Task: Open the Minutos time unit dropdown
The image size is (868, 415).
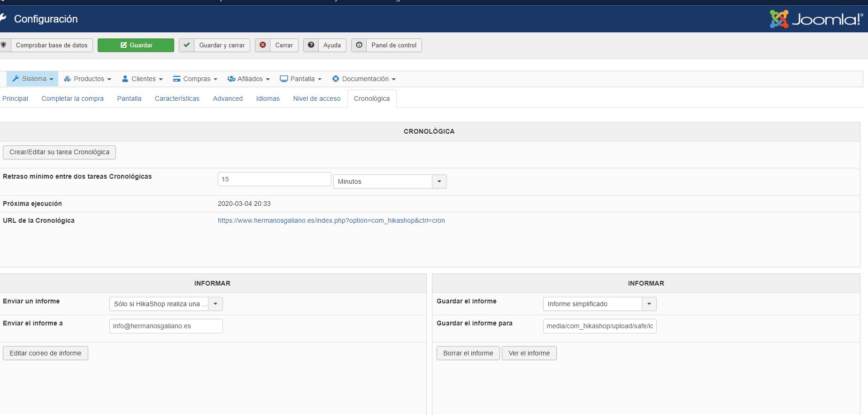Action: [x=390, y=181]
